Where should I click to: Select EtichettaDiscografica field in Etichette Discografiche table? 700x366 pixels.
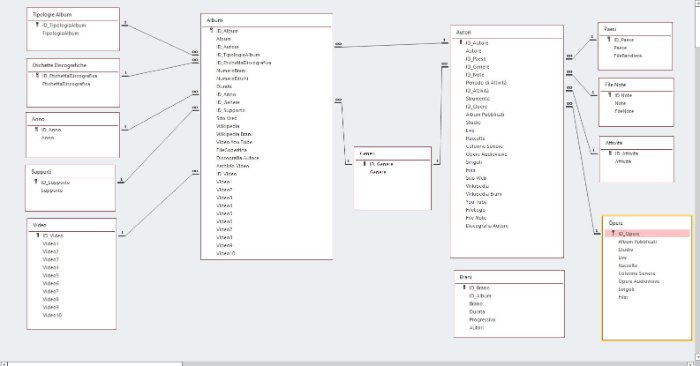(66, 84)
